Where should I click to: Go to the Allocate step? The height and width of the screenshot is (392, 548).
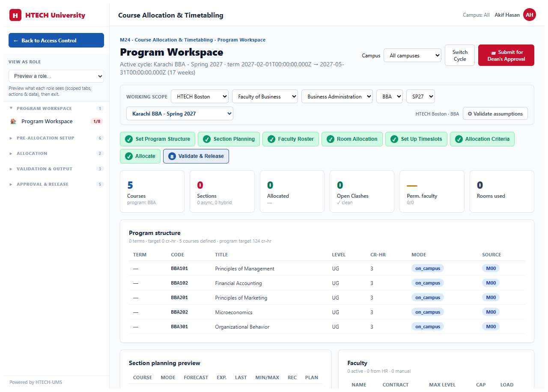click(140, 156)
